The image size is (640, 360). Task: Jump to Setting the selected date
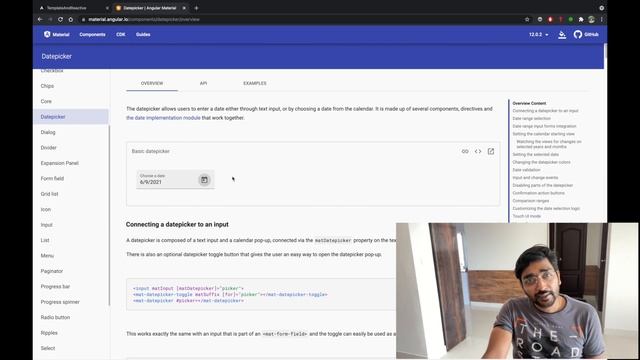pyautogui.click(x=536, y=155)
